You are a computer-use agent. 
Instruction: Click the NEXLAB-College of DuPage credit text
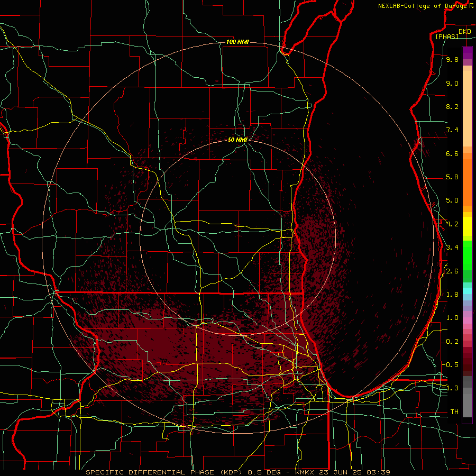422,6
